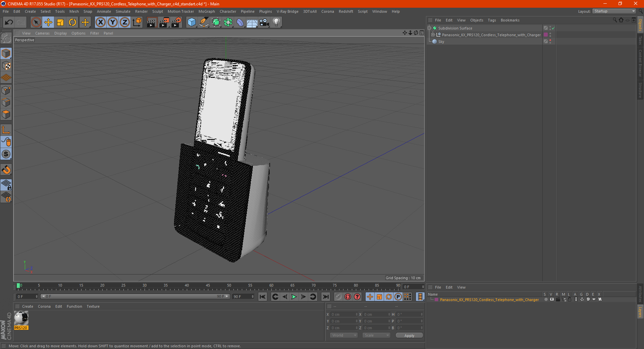Open the Render menu

[141, 11]
